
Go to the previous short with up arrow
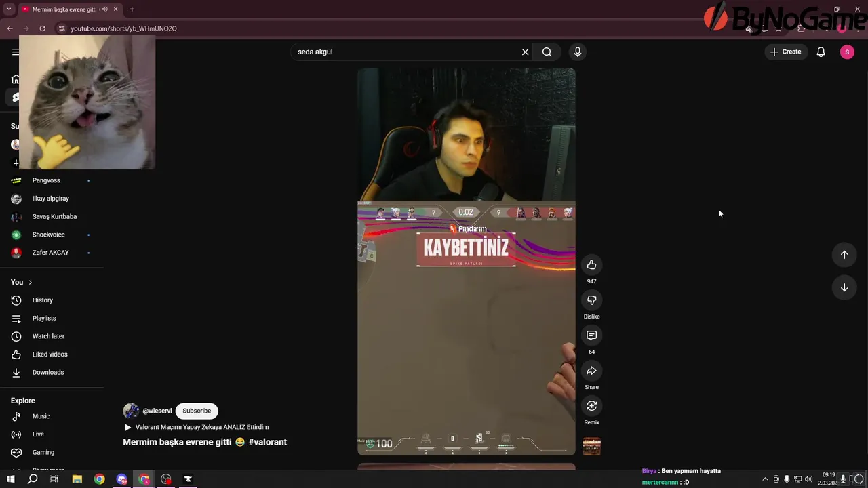[844, 255]
